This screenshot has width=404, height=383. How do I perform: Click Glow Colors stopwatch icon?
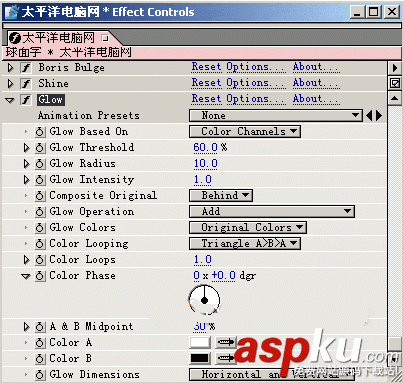point(40,228)
